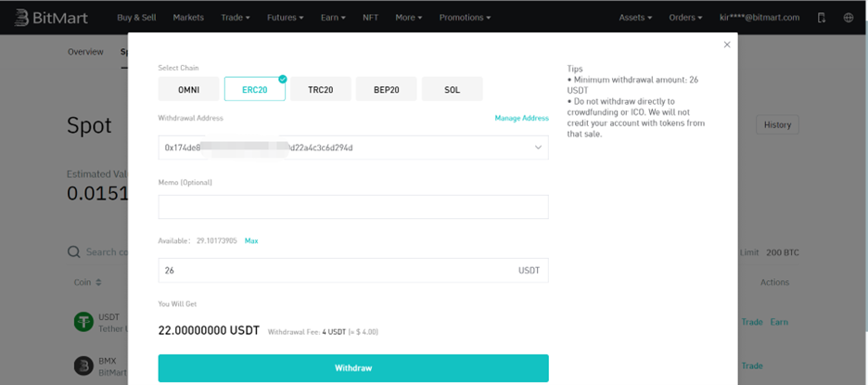Open the Promotions dropdown menu

tap(465, 18)
